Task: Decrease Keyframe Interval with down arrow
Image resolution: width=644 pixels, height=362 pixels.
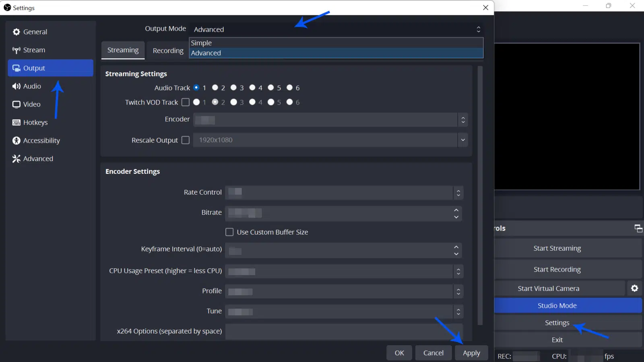Action: [x=456, y=254]
